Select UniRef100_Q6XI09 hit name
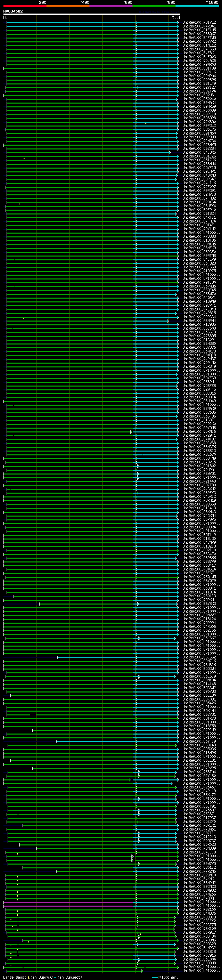Viewport: 222px width, 980px height. 199,929
